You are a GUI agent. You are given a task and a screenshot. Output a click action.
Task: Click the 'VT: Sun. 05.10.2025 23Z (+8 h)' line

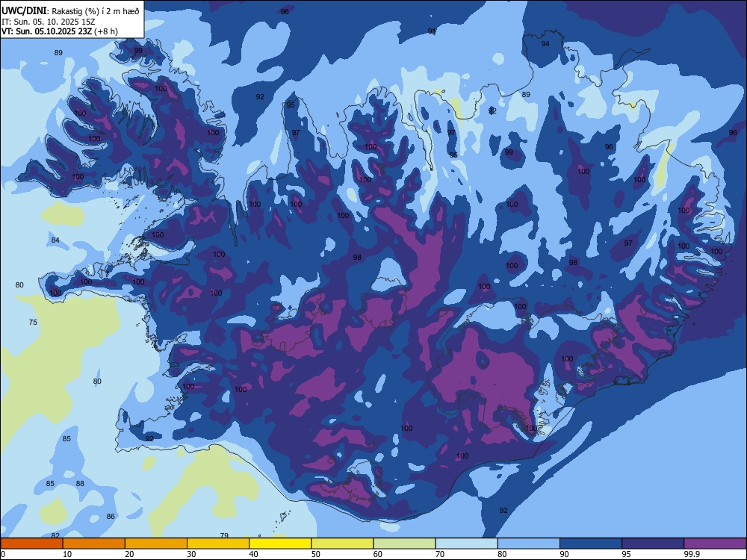click(x=60, y=31)
